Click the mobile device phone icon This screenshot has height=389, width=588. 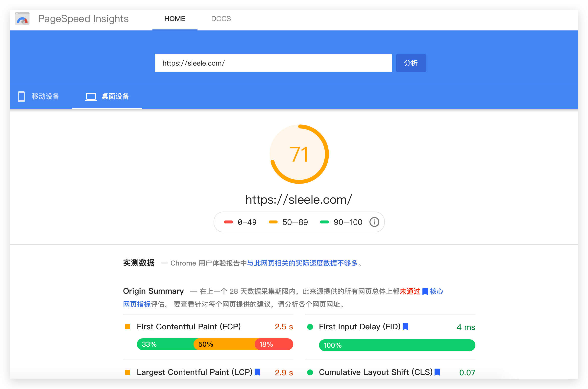click(x=21, y=97)
